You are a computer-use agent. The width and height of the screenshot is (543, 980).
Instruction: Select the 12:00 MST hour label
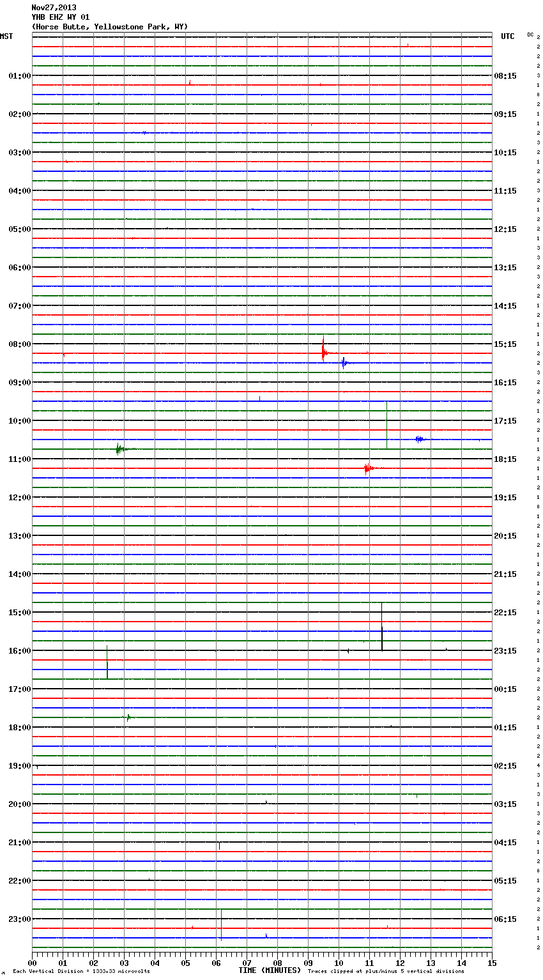click(19, 497)
